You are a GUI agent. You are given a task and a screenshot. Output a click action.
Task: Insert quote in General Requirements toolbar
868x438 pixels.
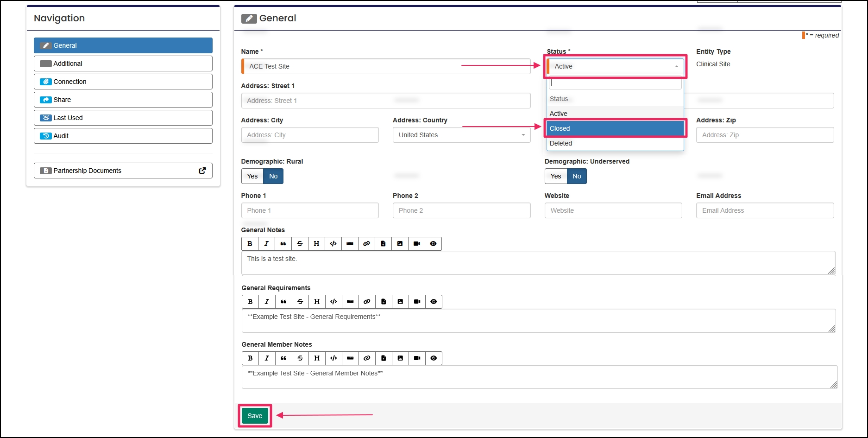283,302
